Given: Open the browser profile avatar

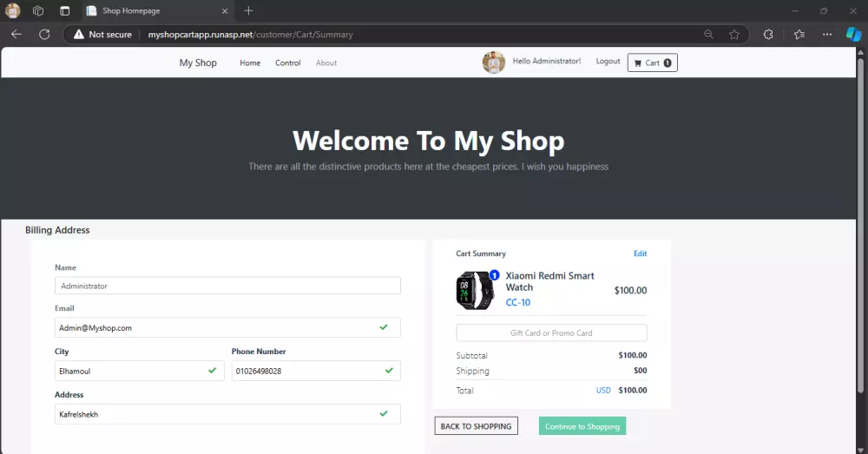Looking at the screenshot, I should (12, 10).
